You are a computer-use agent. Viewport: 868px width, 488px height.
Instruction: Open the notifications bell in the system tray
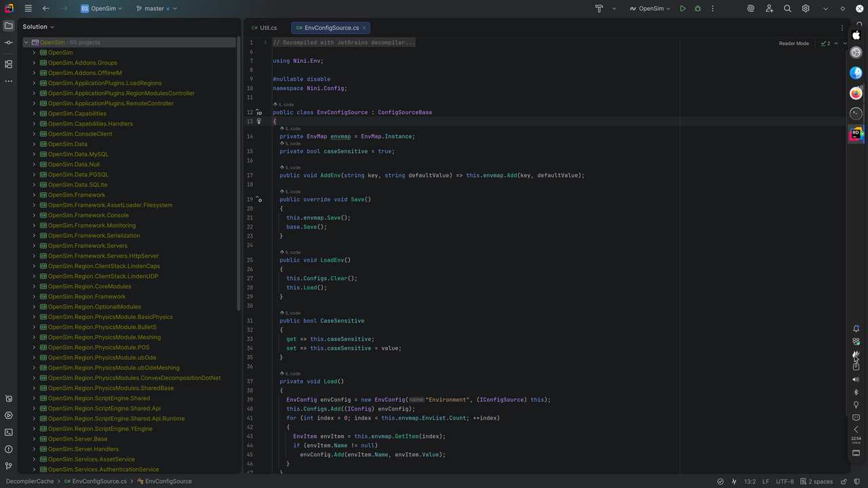[x=856, y=329]
